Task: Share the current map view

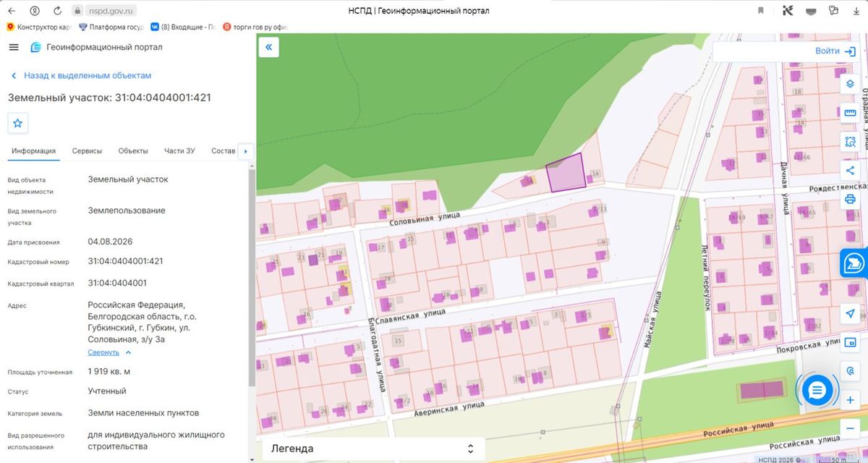Action: pyautogui.click(x=850, y=170)
